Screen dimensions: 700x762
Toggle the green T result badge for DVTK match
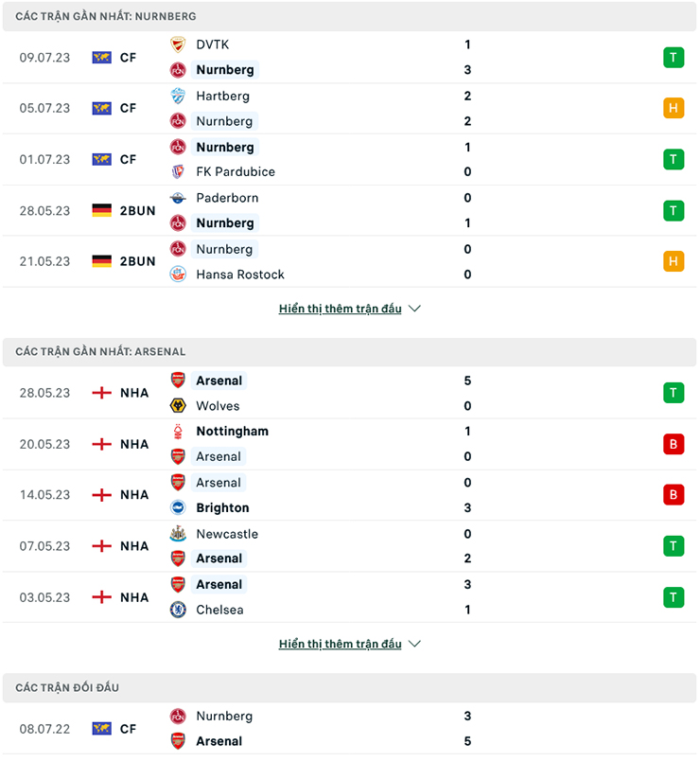tap(674, 57)
